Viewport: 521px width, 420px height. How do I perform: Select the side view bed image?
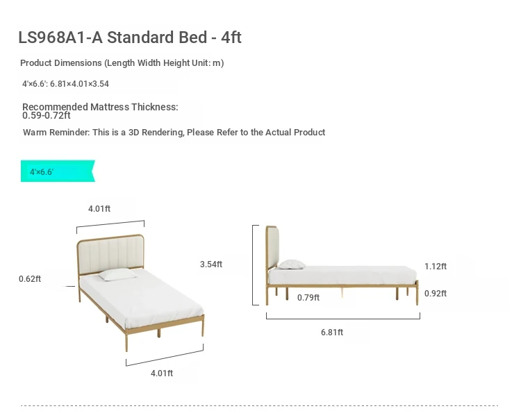[342, 266]
